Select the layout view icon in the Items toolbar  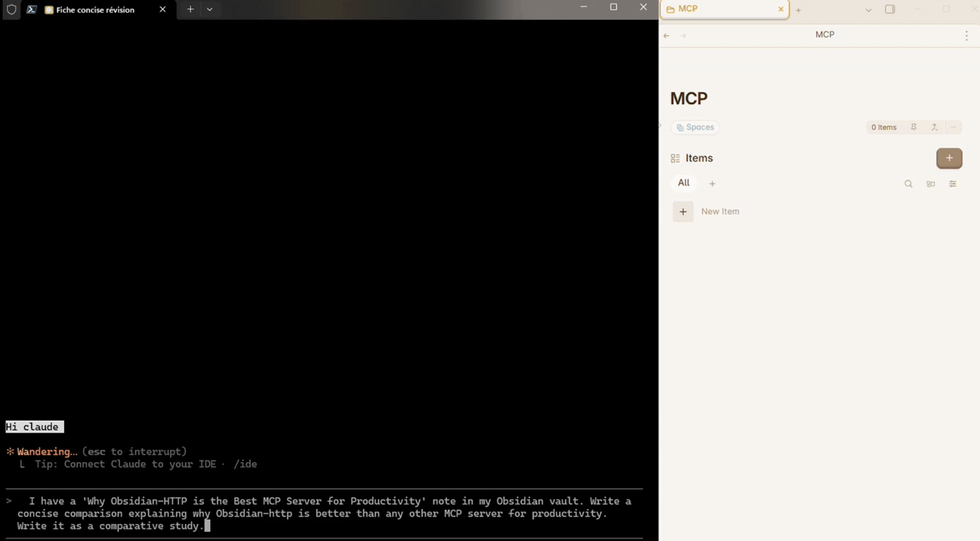[930, 184]
